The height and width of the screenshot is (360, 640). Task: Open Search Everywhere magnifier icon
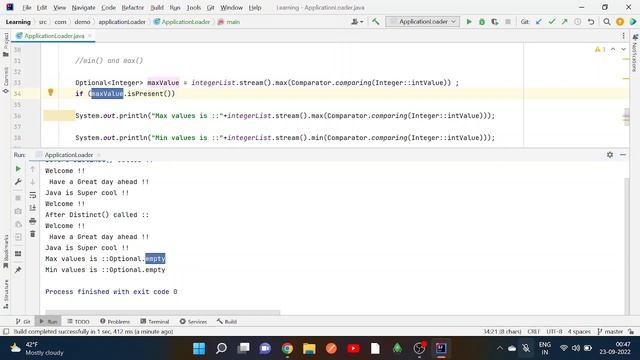point(607,22)
